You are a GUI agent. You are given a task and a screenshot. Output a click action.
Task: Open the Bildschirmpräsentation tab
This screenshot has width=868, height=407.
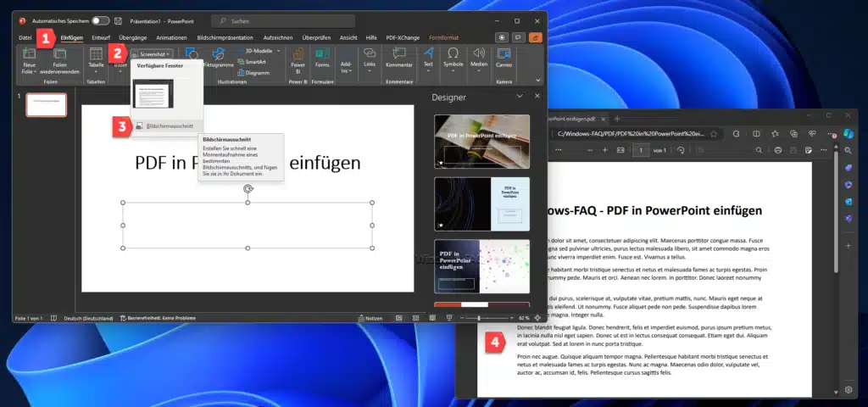coord(225,37)
